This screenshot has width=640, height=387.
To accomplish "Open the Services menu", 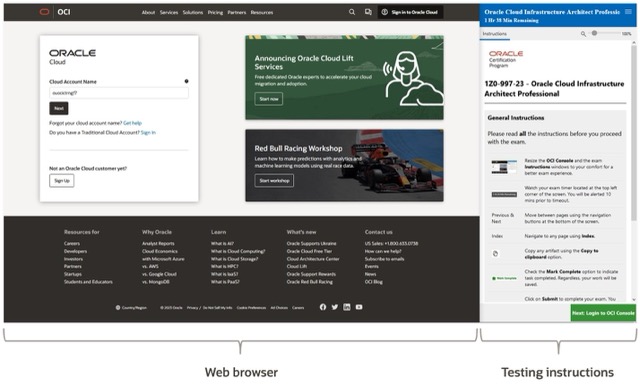I will point(169,12).
